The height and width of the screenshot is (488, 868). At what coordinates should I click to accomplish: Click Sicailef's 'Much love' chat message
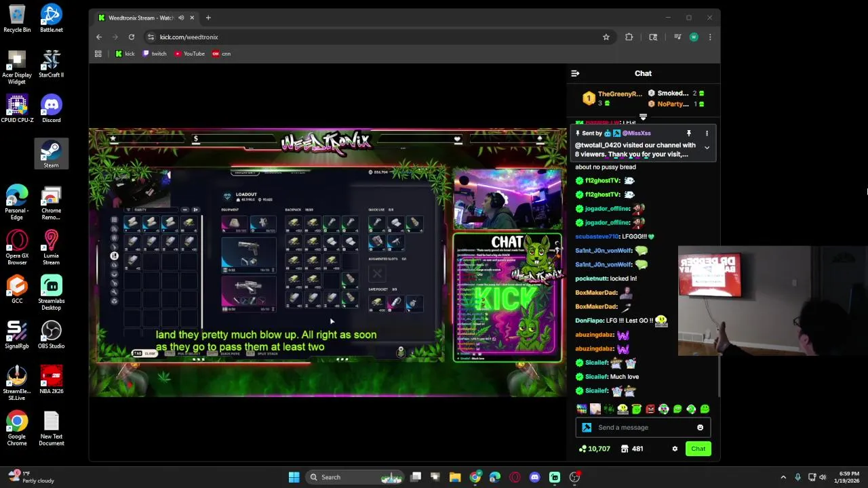click(625, 377)
